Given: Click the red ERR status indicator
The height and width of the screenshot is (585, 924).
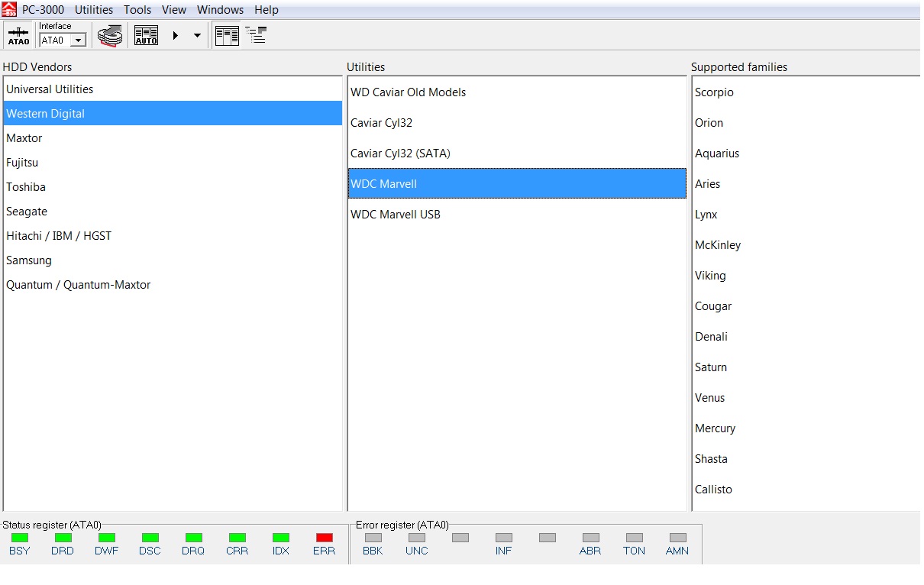Looking at the screenshot, I should [x=325, y=538].
